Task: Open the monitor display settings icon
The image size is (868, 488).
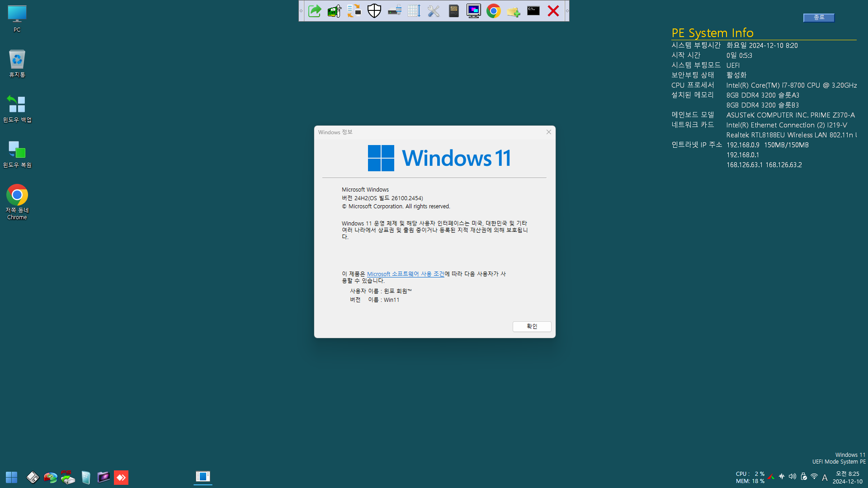Action: [x=474, y=11]
